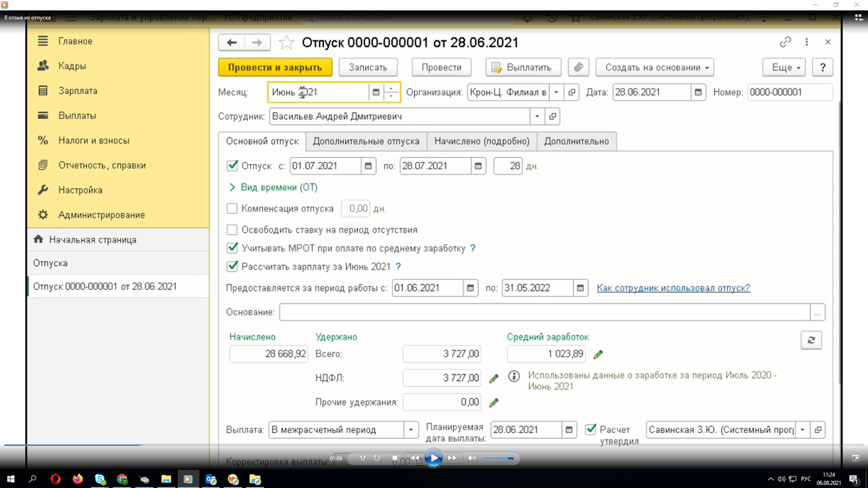Click the Номер field 0000-000001

point(790,93)
